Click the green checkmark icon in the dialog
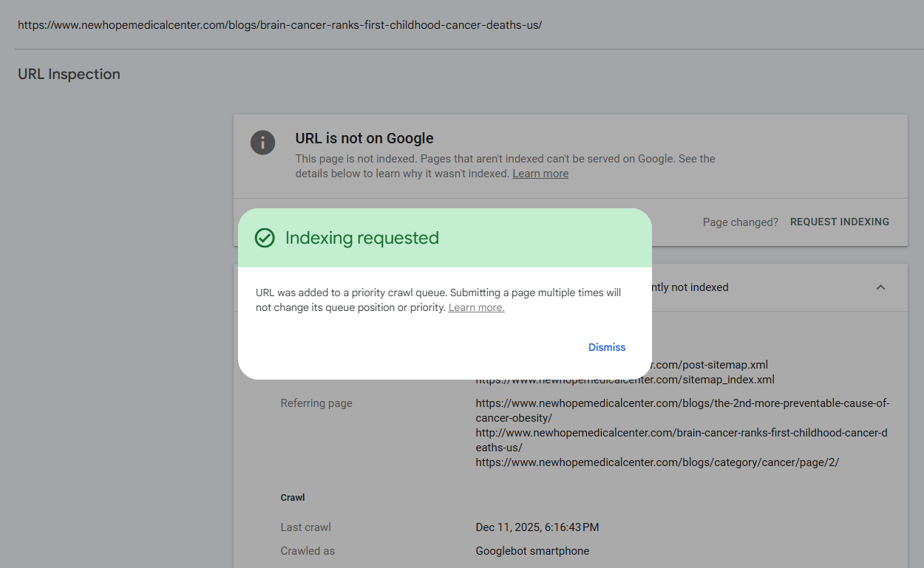This screenshot has height=568, width=924. click(x=265, y=238)
